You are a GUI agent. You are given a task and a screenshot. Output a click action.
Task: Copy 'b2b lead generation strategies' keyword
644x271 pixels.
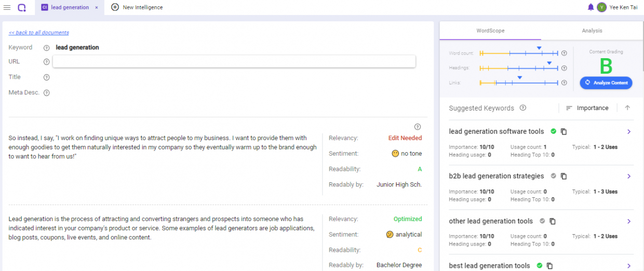coord(564,177)
